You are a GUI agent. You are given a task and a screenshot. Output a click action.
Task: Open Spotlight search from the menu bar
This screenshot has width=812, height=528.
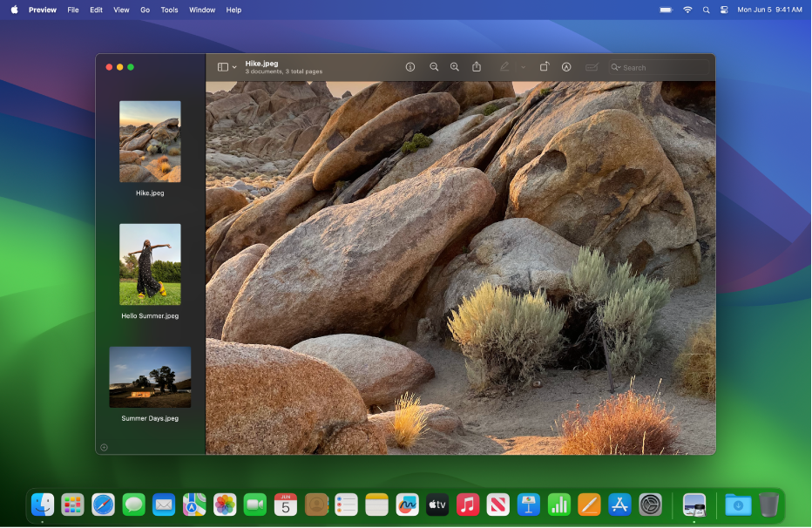(x=706, y=10)
